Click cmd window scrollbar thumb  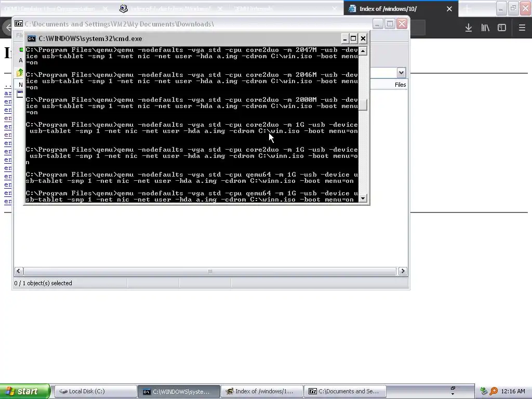[363, 105]
